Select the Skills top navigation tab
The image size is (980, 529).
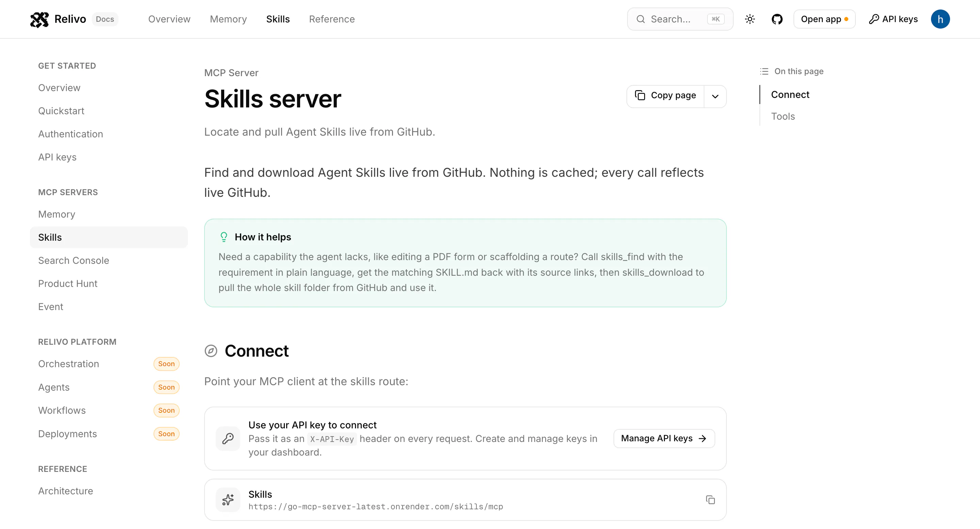[278, 19]
